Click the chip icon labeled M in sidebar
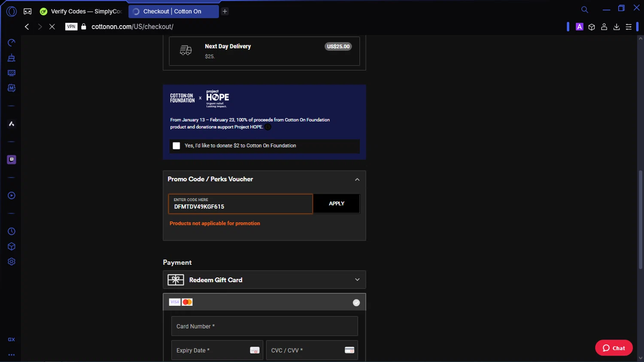644x362 pixels. [12, 88]
